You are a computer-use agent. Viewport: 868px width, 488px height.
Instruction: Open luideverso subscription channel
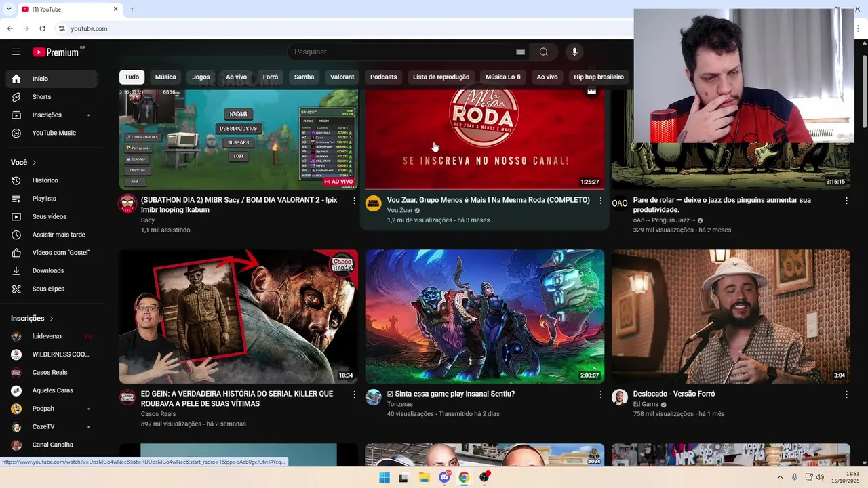tap(52, 336)
